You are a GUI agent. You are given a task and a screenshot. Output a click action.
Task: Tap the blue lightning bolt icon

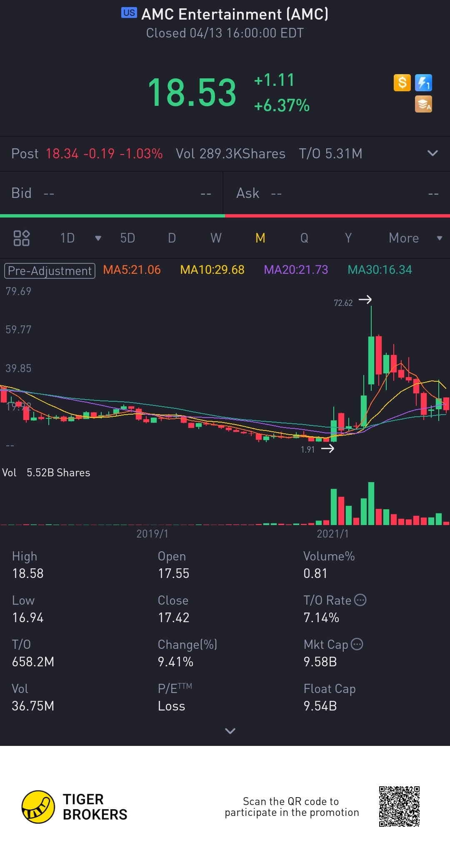423,83
